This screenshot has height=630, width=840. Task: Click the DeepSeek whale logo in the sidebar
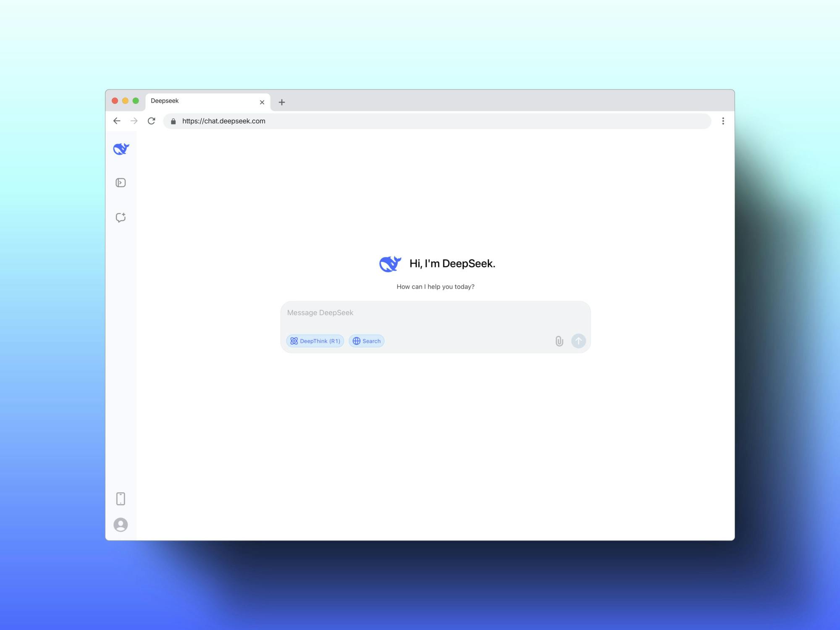pos(121,149)
